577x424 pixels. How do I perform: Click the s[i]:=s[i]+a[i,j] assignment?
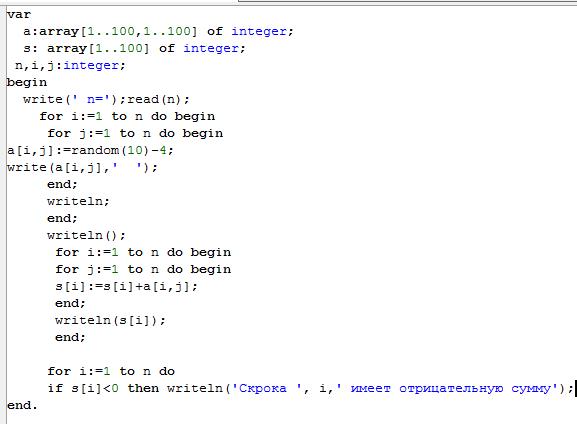126,286
